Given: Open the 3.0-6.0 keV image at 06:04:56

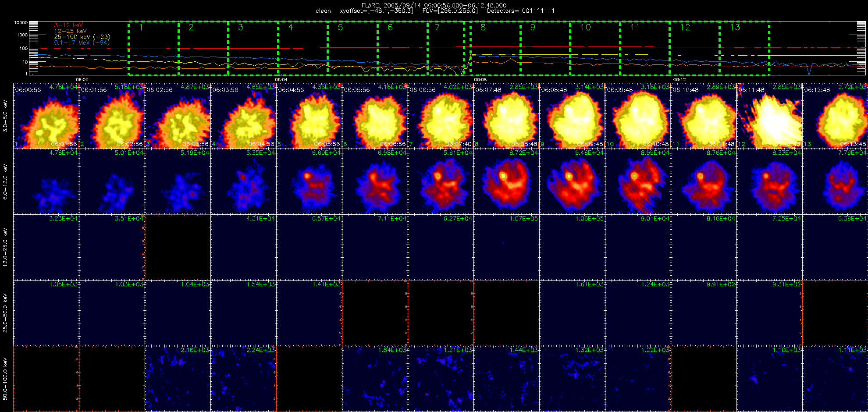Looking at the screenshot, I should click(x=309, y=116).
